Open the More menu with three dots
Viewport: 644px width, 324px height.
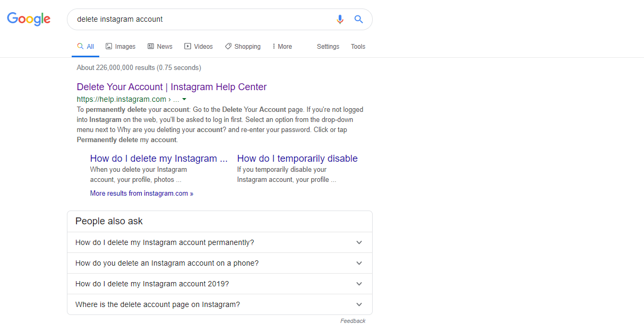(282, 47)
